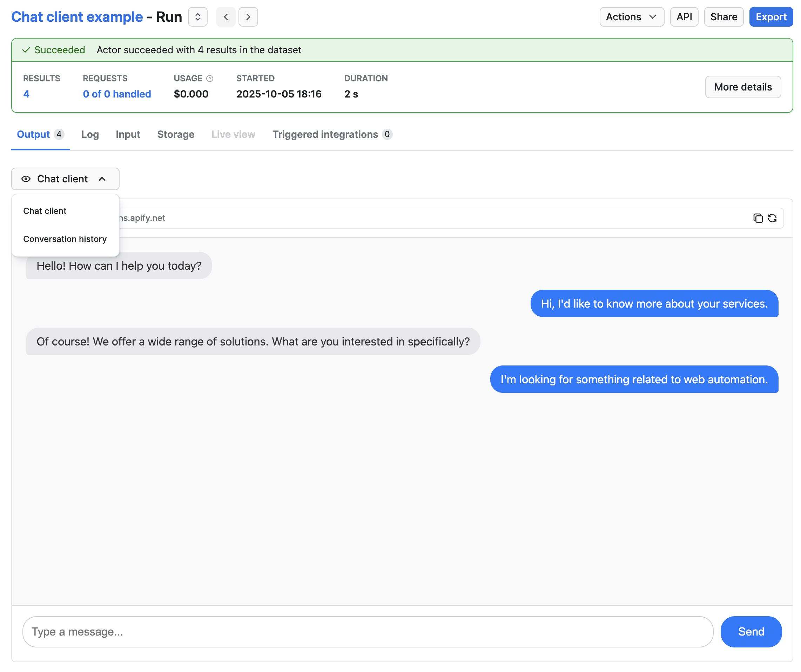Select Conversation history from the view menu
The height and width of the screenshot is (672, 801).
(x=65, y=239)
